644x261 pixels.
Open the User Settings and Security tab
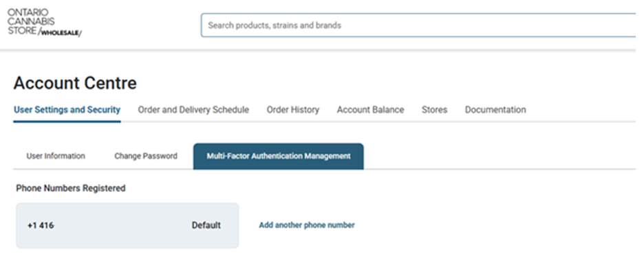tap(67, 110)
